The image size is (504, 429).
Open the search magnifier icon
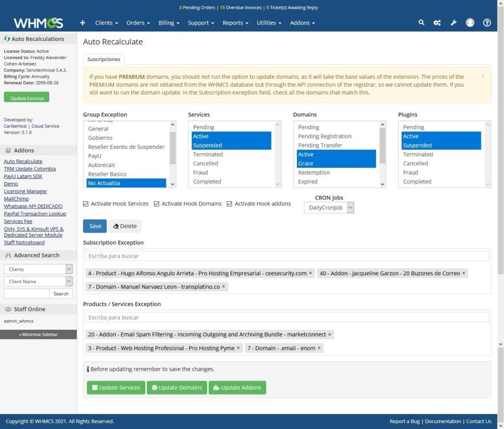(x=421, y=23)
